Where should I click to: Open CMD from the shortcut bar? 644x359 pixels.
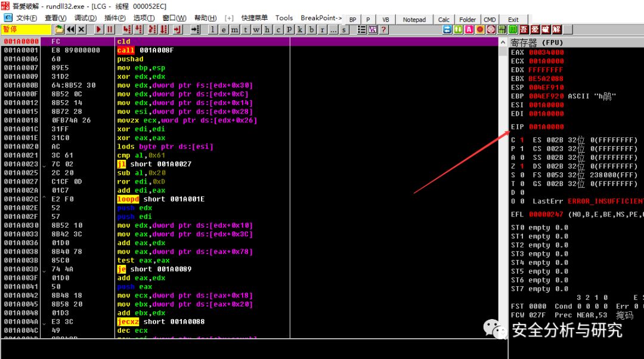(x=490, y=20)
